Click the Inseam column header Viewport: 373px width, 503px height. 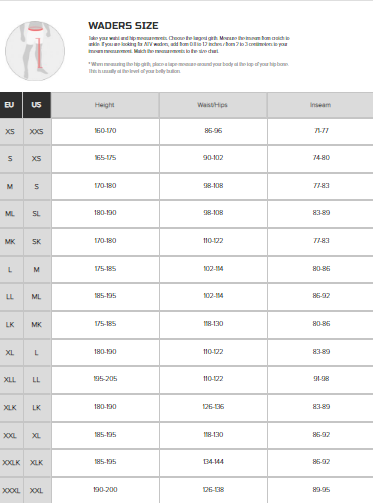click(x=320, y=105)
